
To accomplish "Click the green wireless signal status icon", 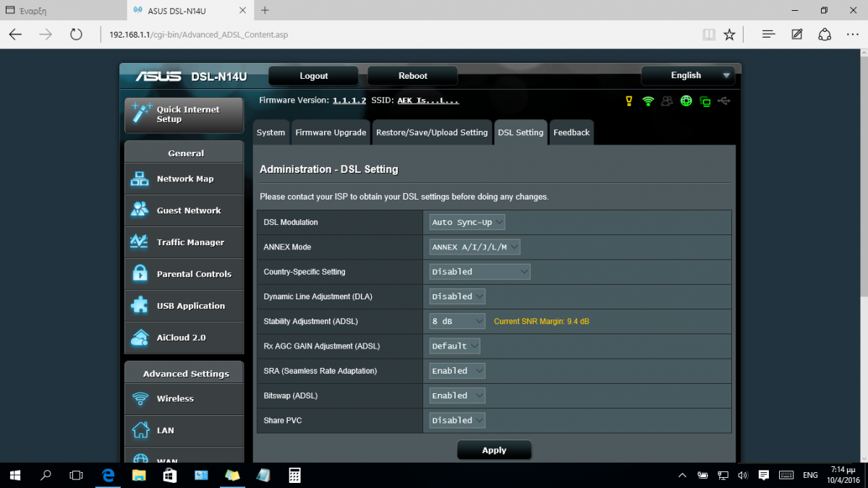I will coord(648,101).
